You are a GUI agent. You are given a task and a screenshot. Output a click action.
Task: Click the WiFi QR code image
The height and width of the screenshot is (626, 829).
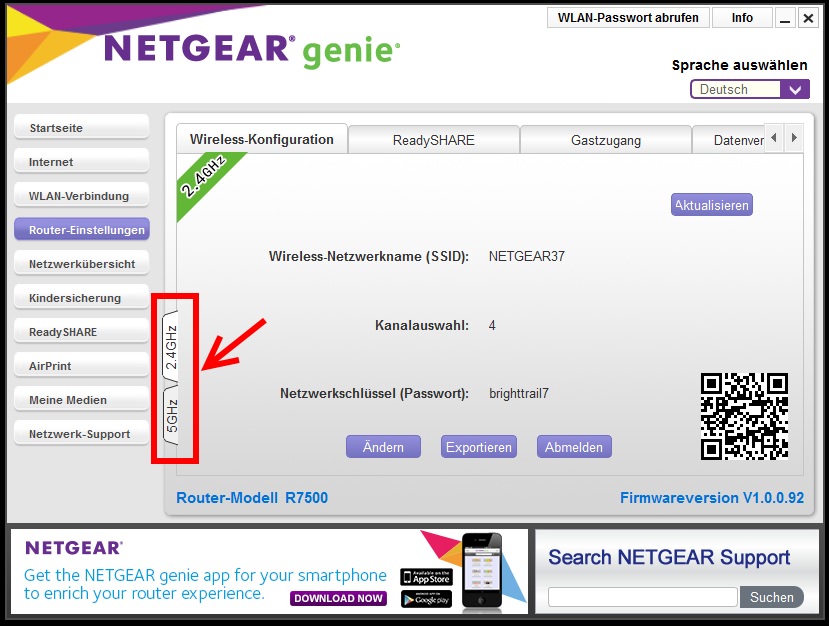[x=744, y=416]
